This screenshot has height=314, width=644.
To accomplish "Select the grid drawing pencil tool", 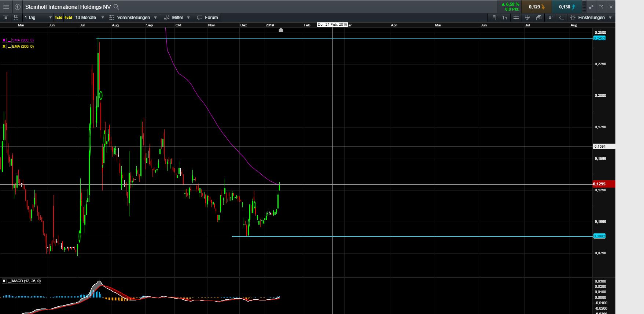I will tap(527, 18).
